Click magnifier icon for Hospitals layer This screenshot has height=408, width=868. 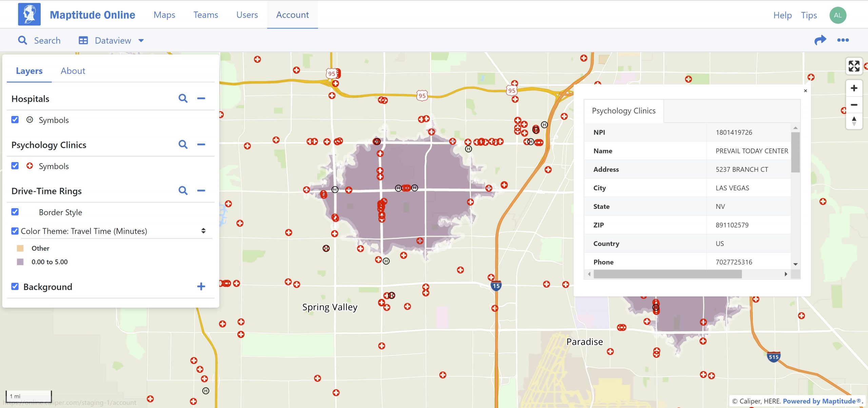(183, 99)
